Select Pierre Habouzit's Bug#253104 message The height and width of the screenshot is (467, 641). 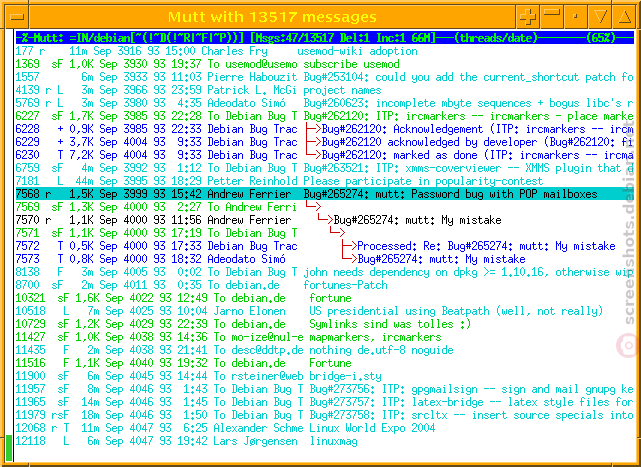pyautogui.click(x=325, y=77)
